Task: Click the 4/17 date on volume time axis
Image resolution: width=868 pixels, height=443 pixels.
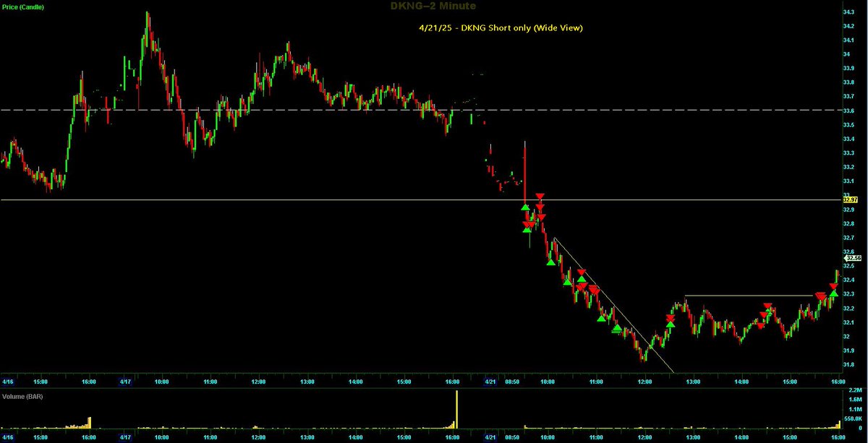Action: (x=125, y=437)
